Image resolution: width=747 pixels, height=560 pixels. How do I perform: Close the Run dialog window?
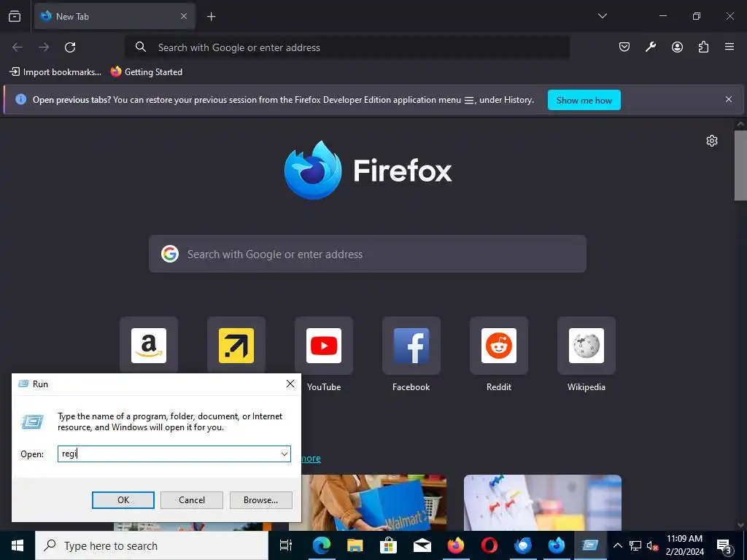pos(290,384)
